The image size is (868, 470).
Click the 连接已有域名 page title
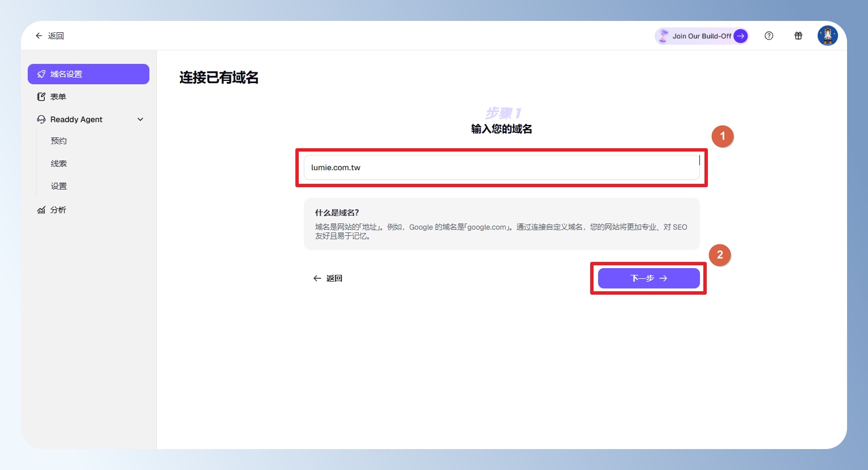coord(219,77)
